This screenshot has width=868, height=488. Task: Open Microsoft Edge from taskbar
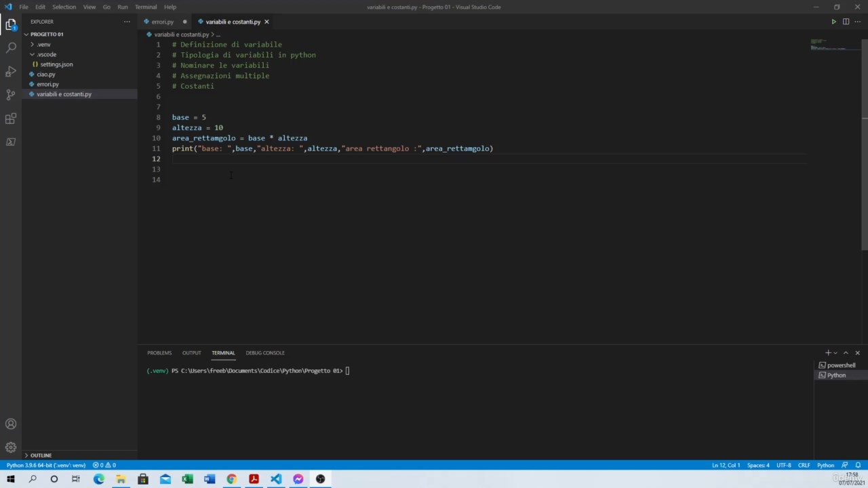coord(99,479)
